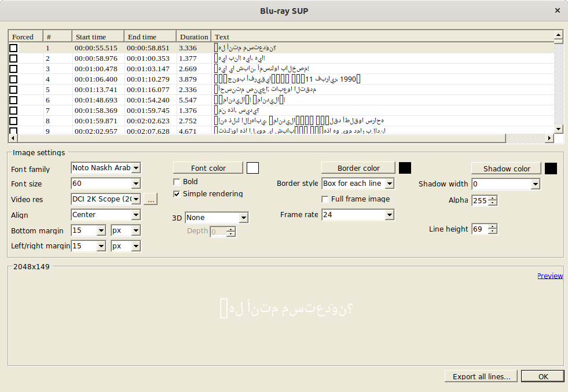Viewport: 568px width, 392px height.
Task: Click the black border color swatch
Action: click(x=405, y=168)
